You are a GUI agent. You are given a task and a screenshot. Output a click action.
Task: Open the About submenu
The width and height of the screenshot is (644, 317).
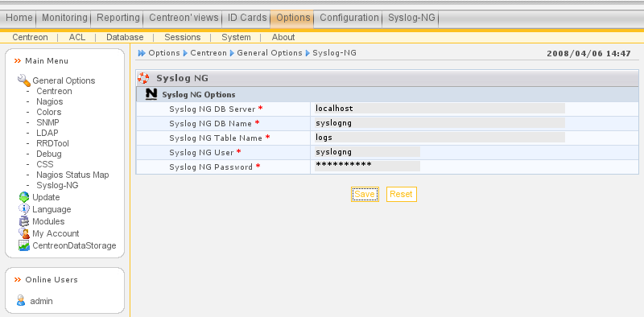(283, 37)
